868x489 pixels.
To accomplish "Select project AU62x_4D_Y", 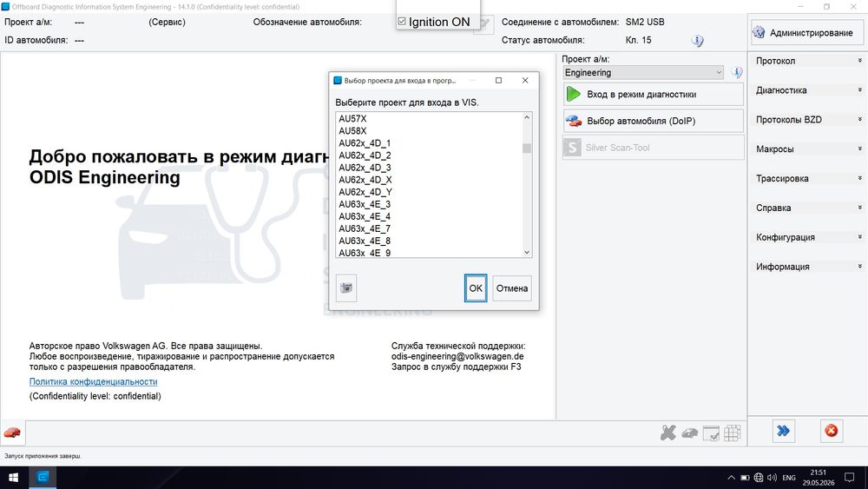I will (365, 192).
